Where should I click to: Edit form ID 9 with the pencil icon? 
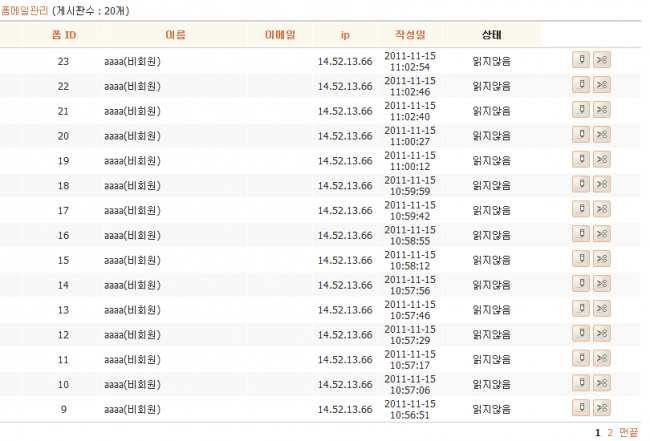pos(581,408)
